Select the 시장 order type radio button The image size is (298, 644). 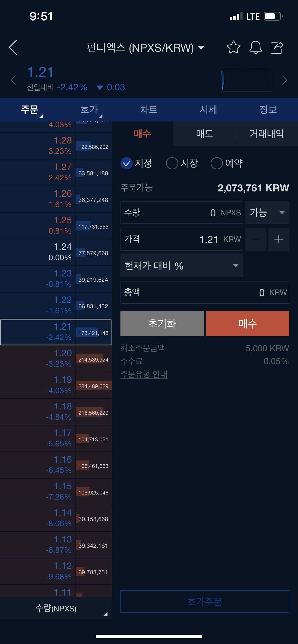(x=172, y=163)
